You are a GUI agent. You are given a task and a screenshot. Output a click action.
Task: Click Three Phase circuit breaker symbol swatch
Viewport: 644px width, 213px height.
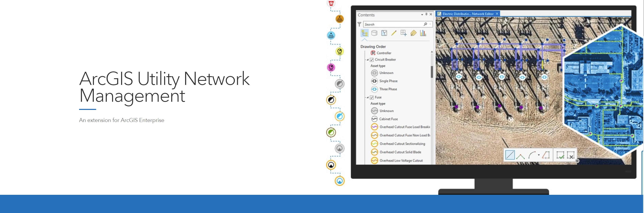click(x=374, y=89)
